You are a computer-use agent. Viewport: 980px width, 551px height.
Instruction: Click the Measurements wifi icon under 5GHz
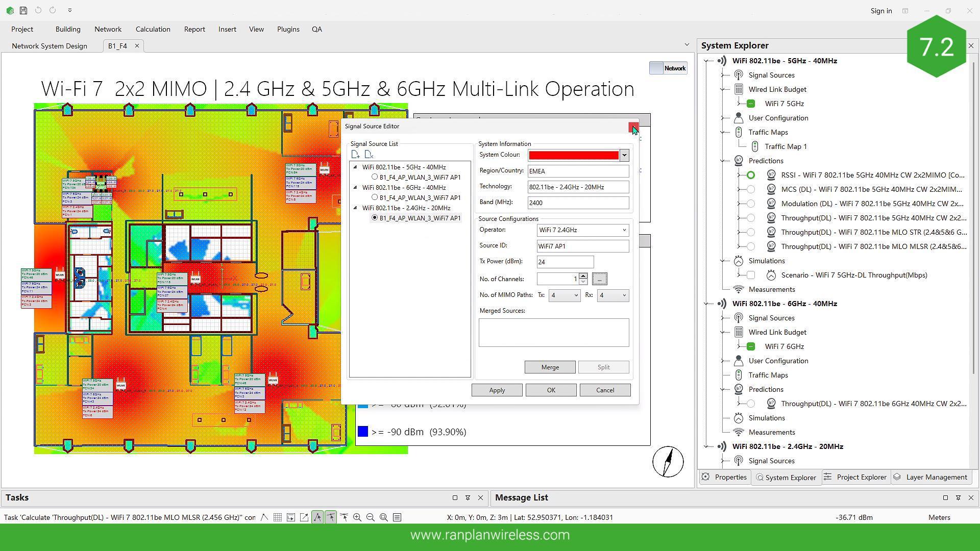click(x=739, y=289)
